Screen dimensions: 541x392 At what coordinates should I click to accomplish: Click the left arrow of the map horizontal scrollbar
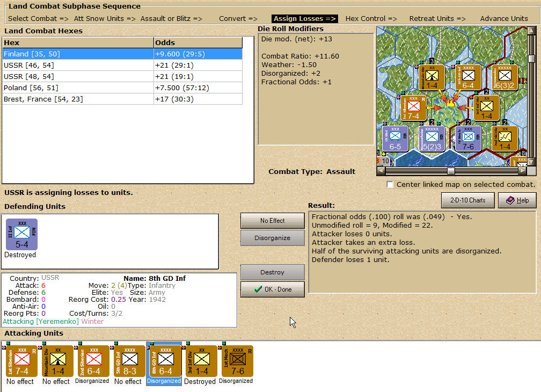pos(381,170)
